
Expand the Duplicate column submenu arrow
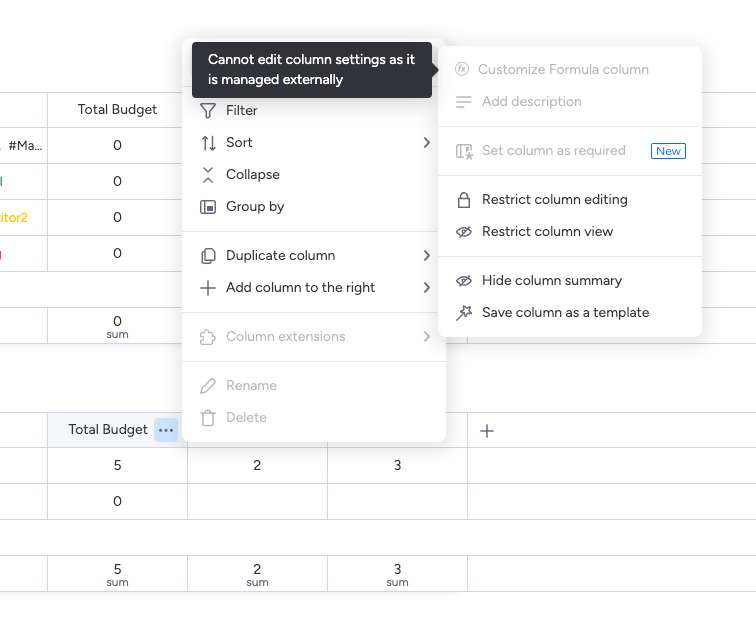click(x=427, y=256)
